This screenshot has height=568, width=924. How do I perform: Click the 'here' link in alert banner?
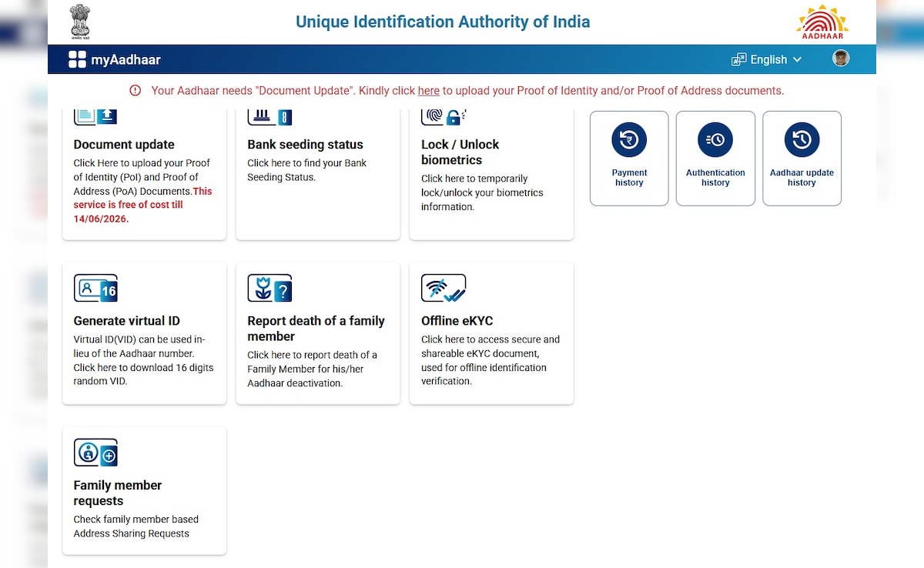pos(428,91)
